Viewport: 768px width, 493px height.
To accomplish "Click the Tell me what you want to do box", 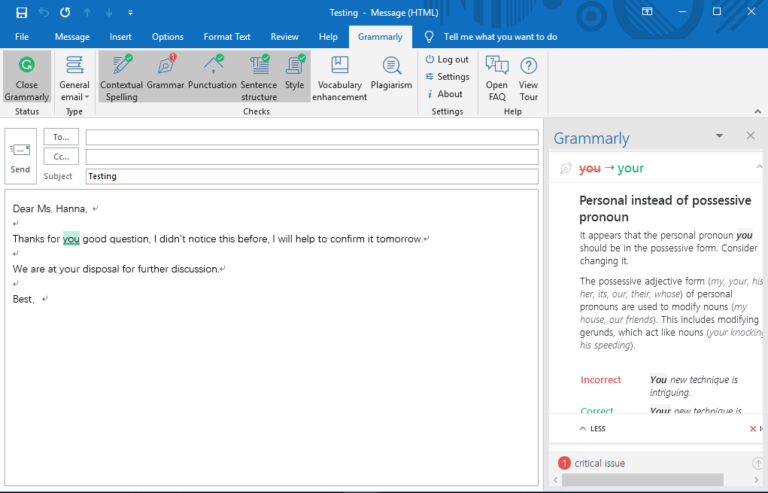I will tap(500, 37).
